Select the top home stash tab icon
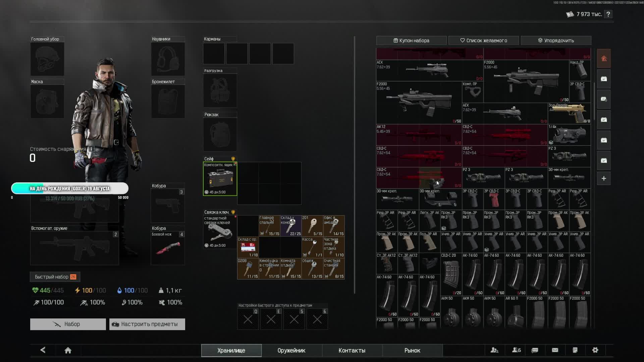This screenshot has width=644, height=362. click(604, 59)
